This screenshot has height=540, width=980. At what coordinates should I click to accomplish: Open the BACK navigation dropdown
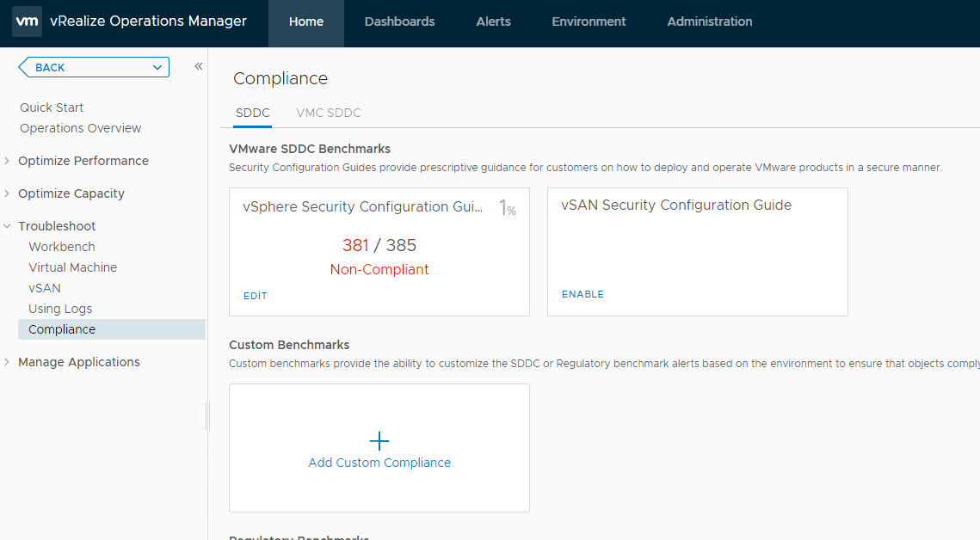coord(94,67)
